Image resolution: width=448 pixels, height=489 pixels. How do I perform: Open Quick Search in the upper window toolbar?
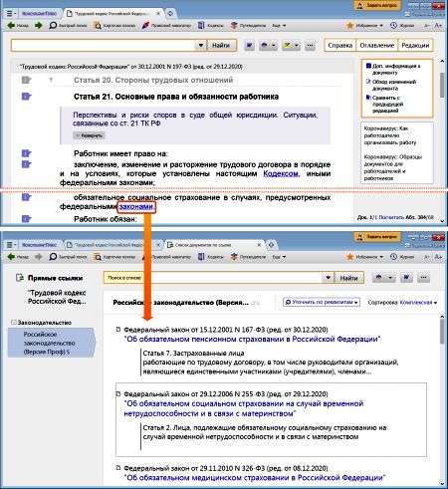[68, 25]
